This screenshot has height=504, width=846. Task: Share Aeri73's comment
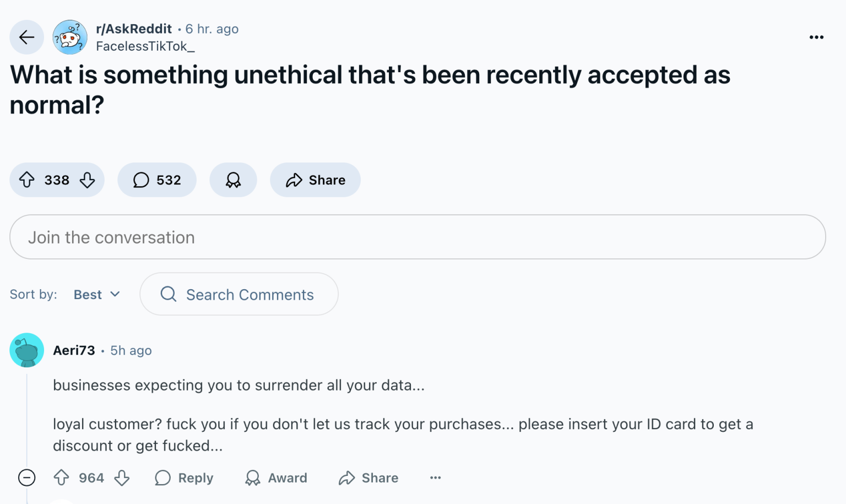368,478
